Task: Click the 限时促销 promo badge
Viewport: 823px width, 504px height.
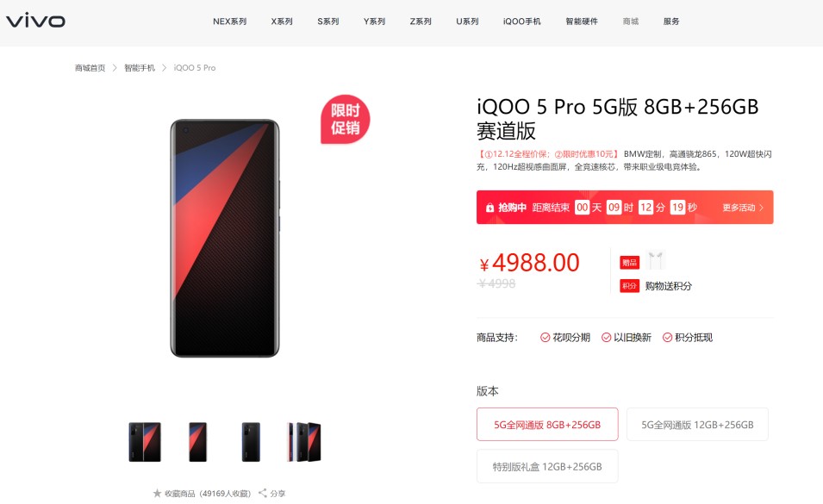Action: [x=346, y=119]
